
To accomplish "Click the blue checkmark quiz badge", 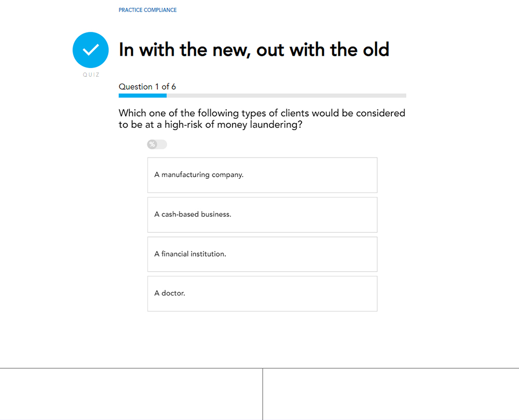I will pyautogui.click(x=90, y=50).
